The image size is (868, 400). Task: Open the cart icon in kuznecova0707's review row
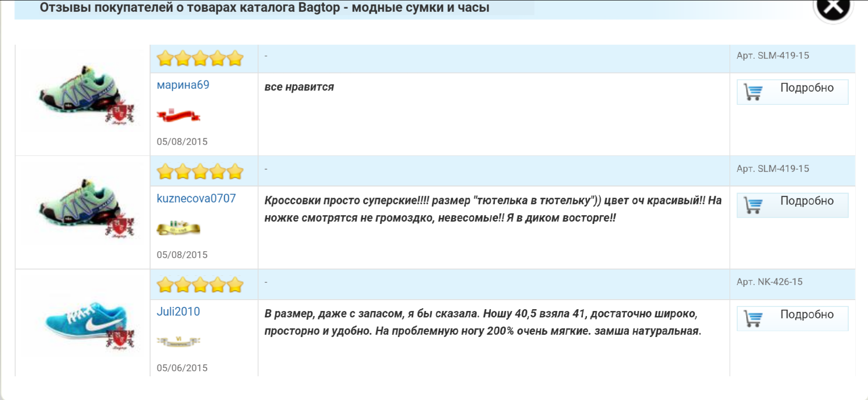click(x=753, y=205)
